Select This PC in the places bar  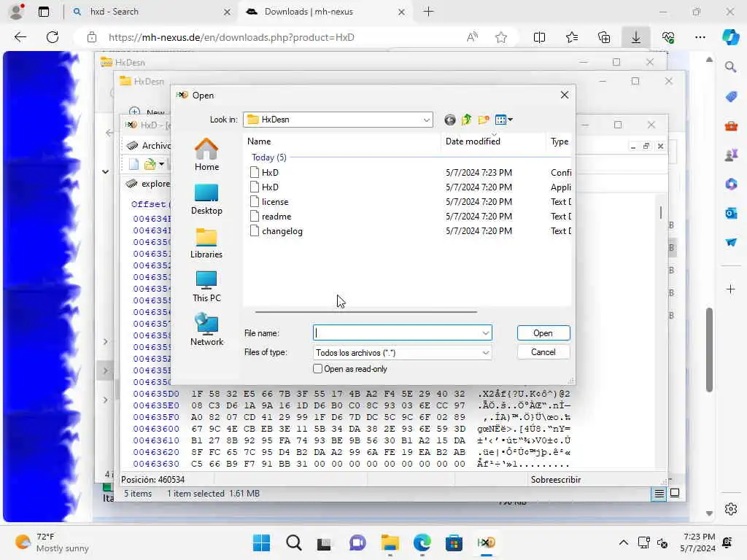(x=206, y=287)
